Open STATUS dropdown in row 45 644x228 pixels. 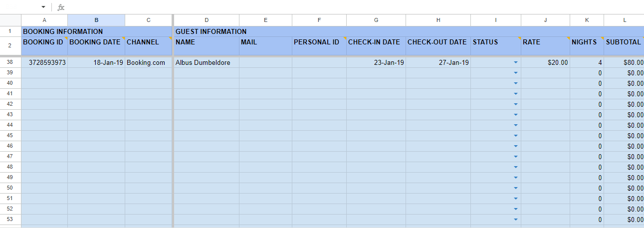pos(515,136)
